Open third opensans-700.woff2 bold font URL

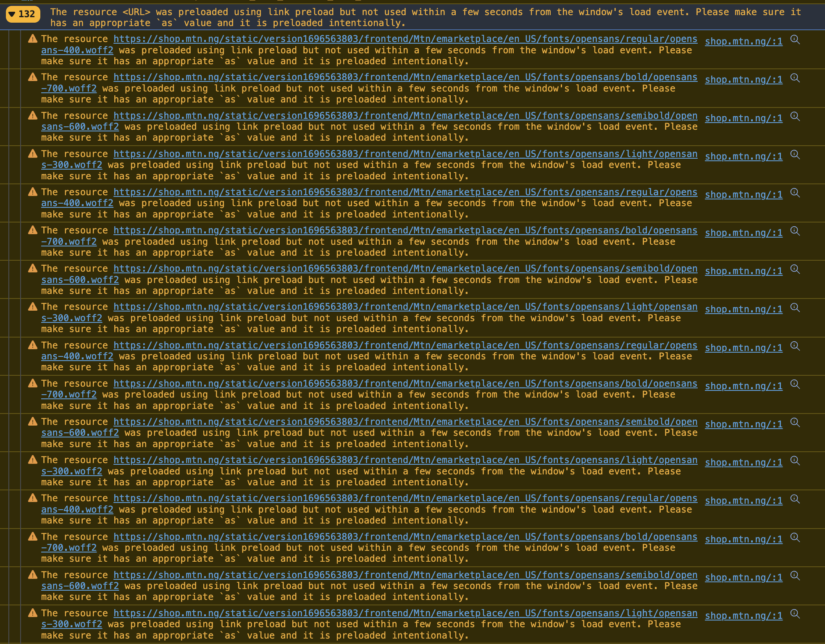(x=369, y=389)
